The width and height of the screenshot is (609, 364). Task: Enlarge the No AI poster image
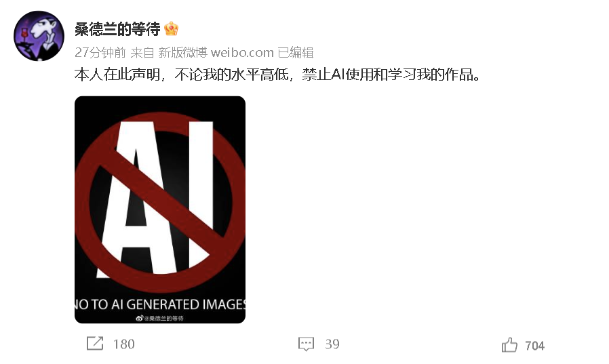tap(160, 209)
